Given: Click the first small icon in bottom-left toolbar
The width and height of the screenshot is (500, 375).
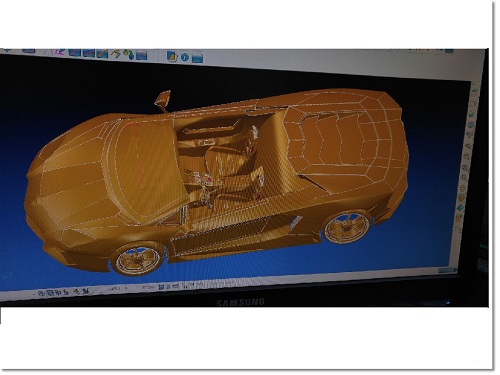Looking at the screenshot, I should tap(41, 293).
